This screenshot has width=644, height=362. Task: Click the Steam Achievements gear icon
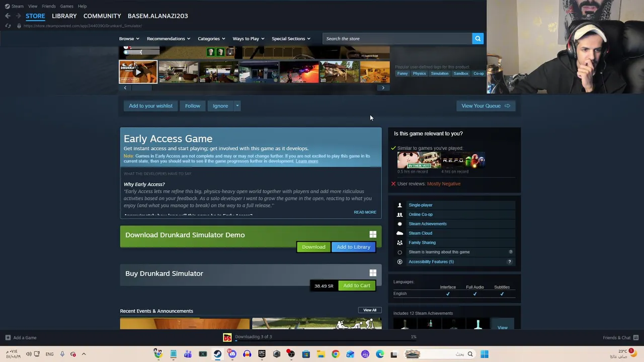pos(400,224)
